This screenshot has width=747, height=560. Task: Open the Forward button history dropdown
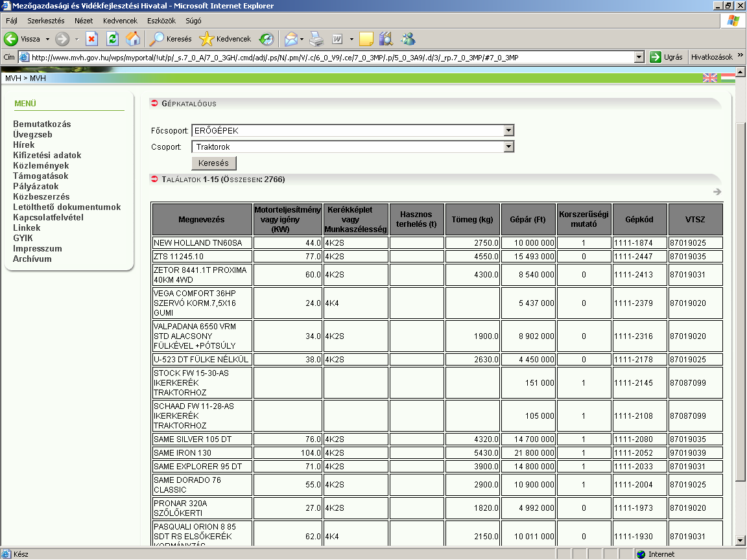pyautogui.click(x=77, y=39)
